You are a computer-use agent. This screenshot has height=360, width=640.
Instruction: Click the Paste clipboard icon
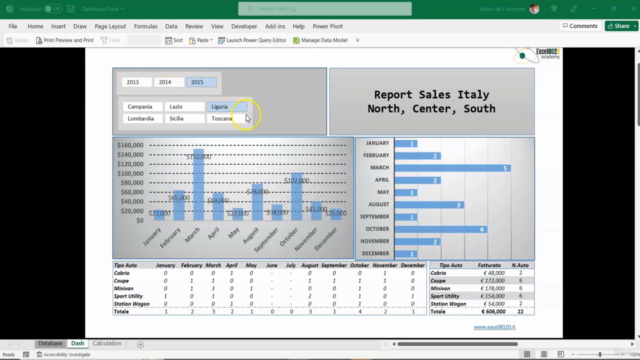[192, 40]
